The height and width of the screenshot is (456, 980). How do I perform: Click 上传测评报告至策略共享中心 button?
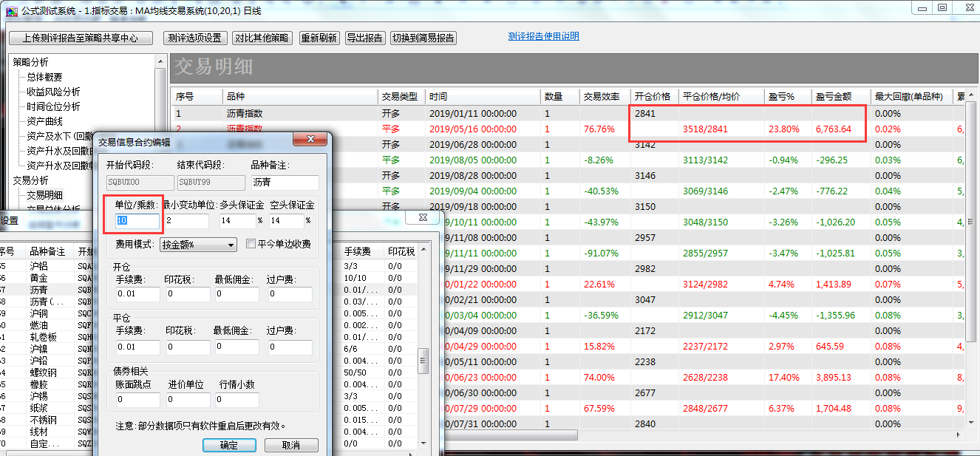point(80,38)
